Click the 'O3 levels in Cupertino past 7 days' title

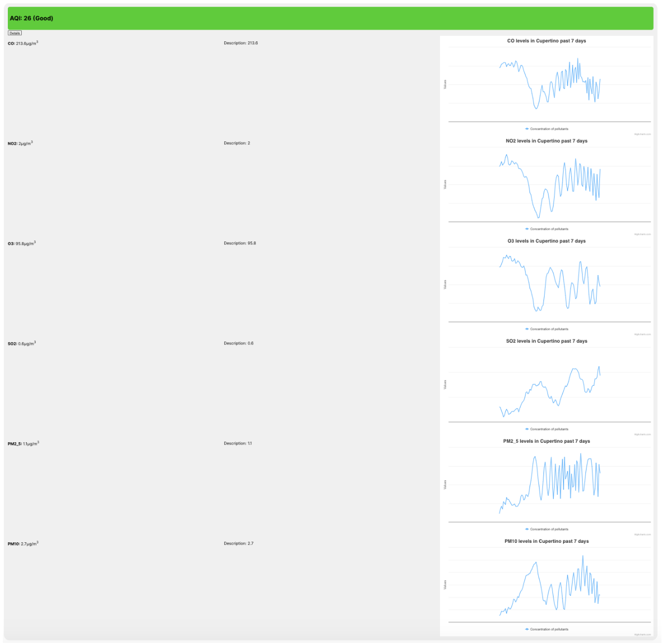click(546, 241)
